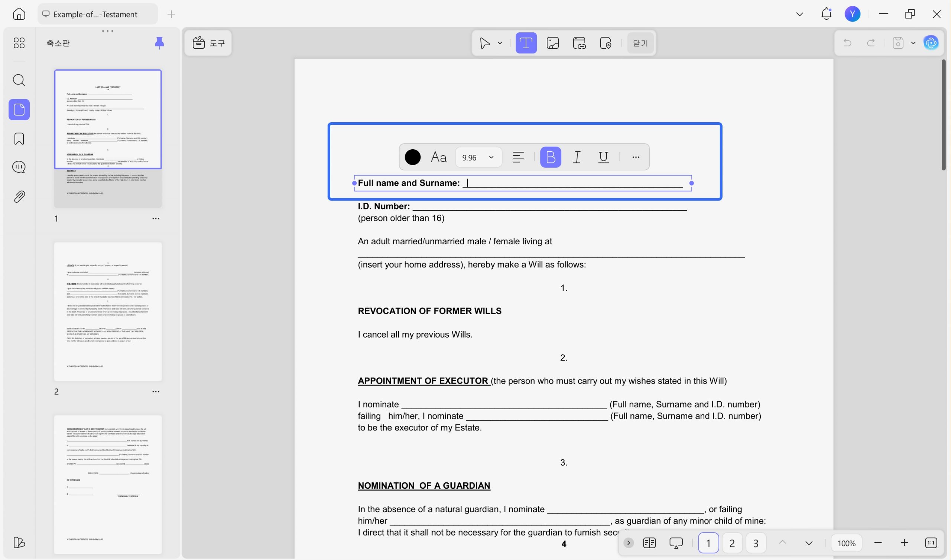This screenshot has width=951, height=560.
Task: Select the Edit Text tool
Action: (x=526, y=43)
